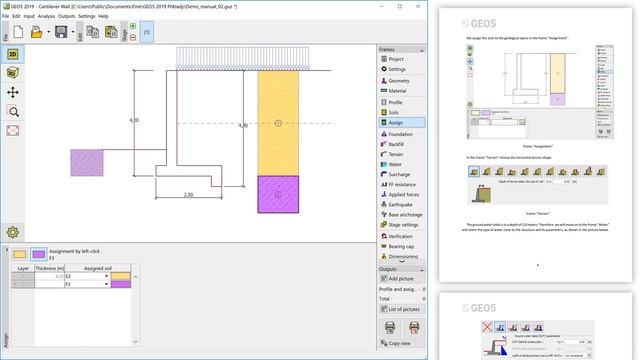Image resolution: width=640 pixels, height=360 pixels.
Task: Open assigned soil dropdown for S3 row
Action: (x=107, y=276)
